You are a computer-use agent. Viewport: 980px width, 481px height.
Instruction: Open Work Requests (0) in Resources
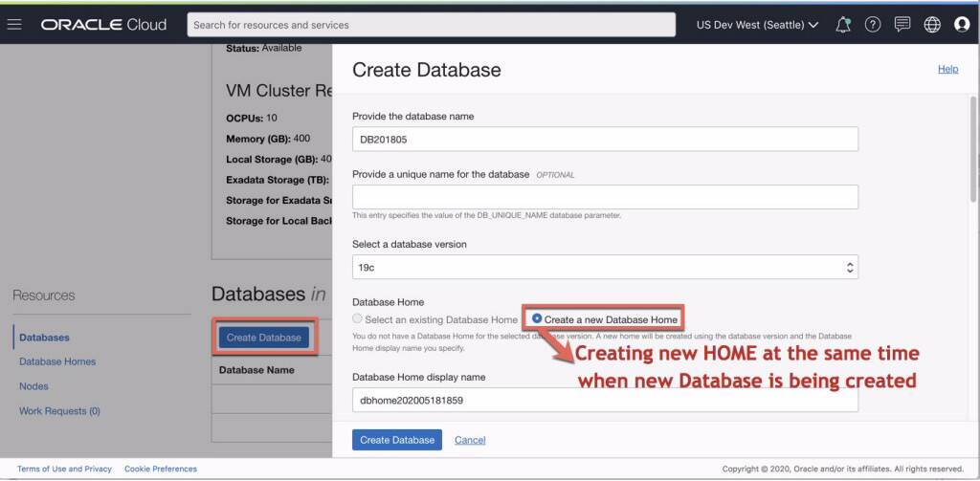59,411
